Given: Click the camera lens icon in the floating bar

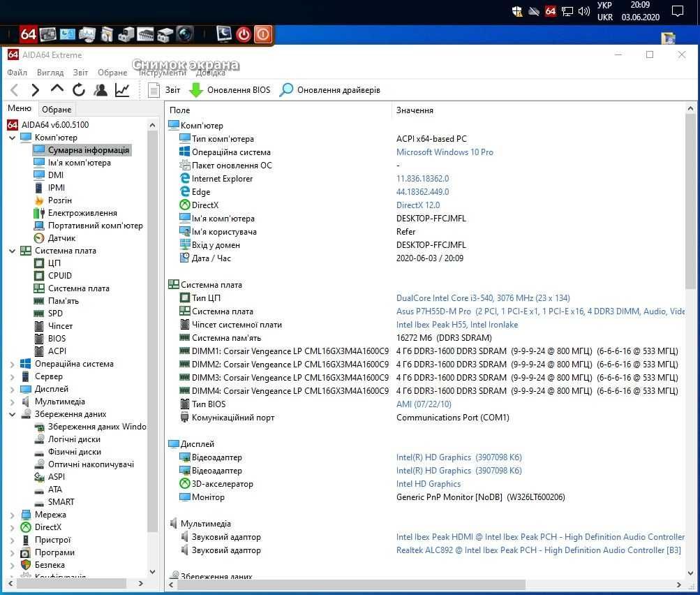Looking at the screenshot, I should pyautogui.click(x=184, y=34).
